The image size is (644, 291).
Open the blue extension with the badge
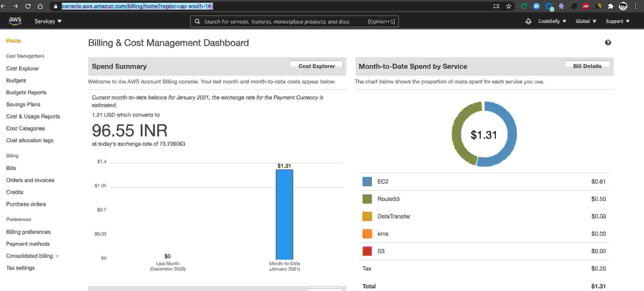point(549,7)
